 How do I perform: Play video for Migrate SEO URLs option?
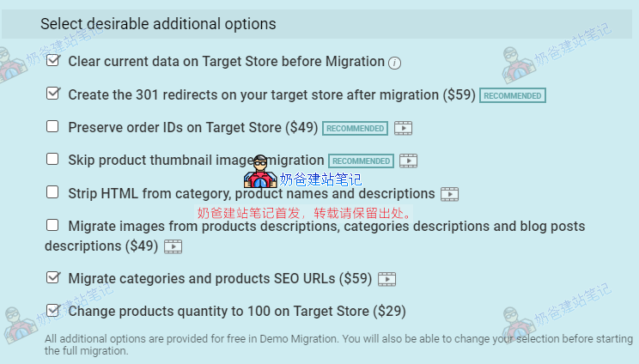[x=386, y=279]
